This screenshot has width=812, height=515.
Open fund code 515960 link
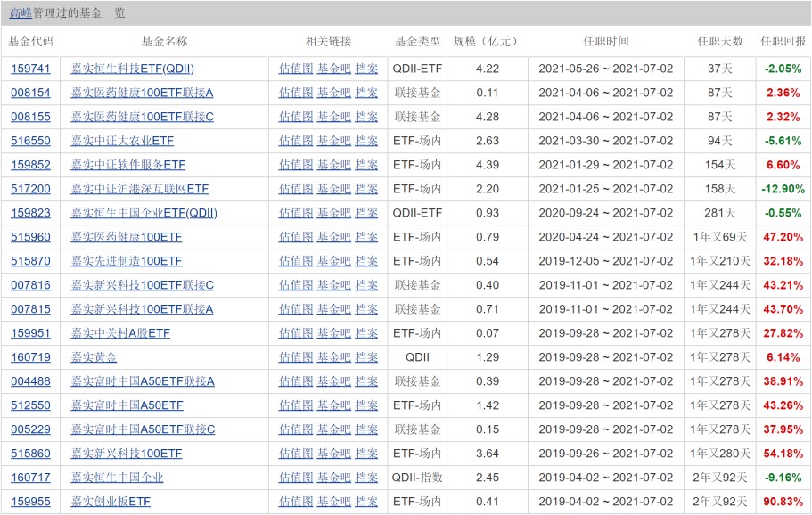coord(31,237)
